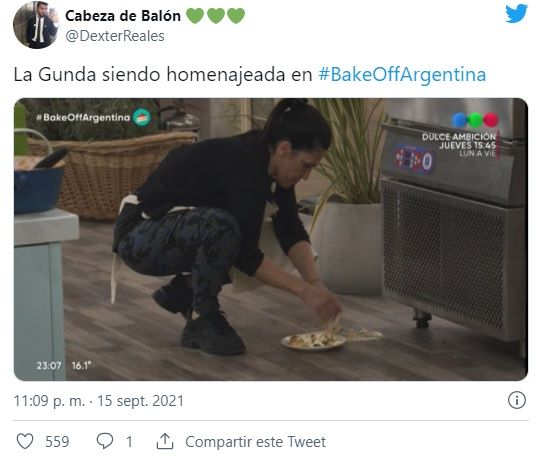The height and width of the screenshot is (457, 542).
Task: Click the share upload arrow icon
Action: click(x=165, y=441)
